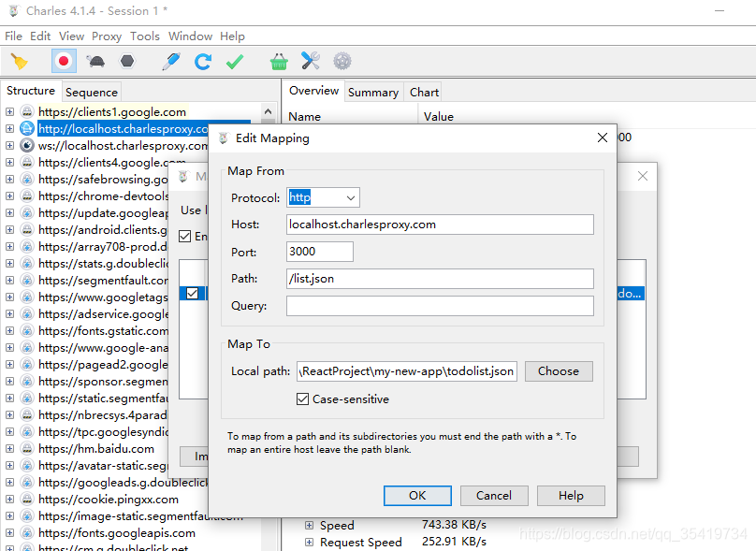Expand the Request Speed row
Viewport: 756px width, 551px height.
pyautogui.click(x=309, y=543)
